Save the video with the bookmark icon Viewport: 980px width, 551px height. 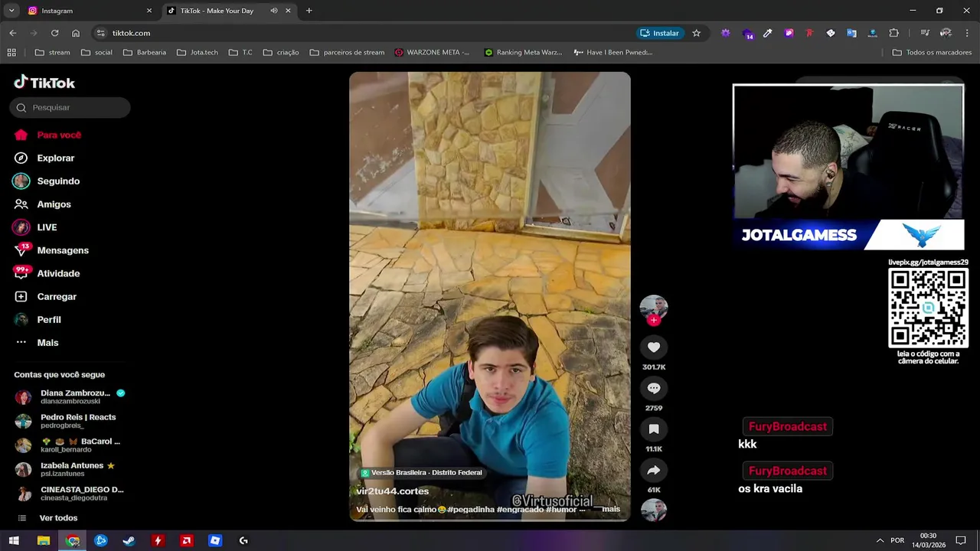click(654, 429)
